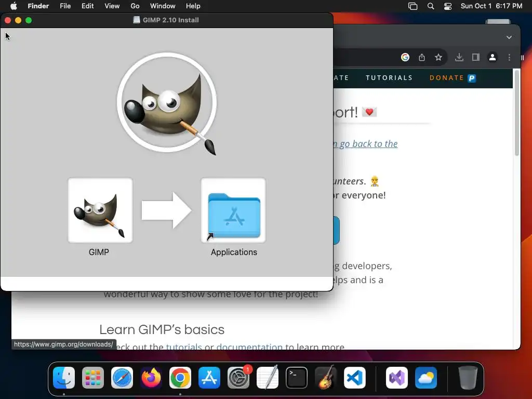Open the Window menu
Image resolution: width=532 pixels, height=399 pixels.
163,6
